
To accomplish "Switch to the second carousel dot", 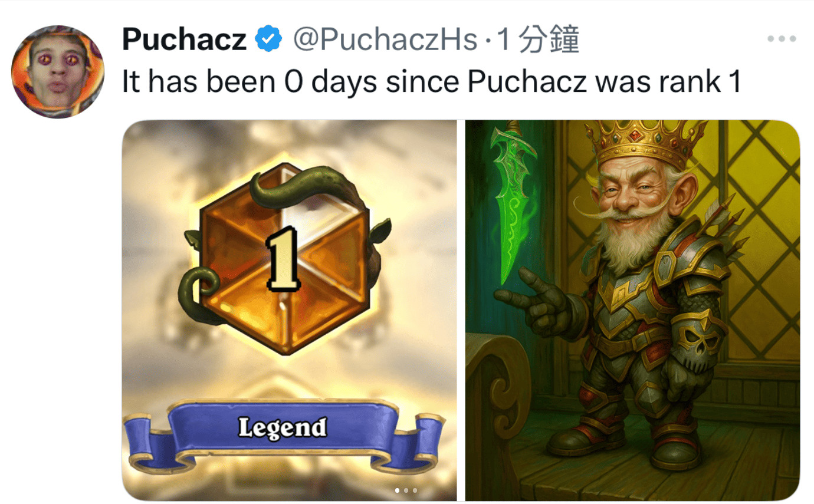I will point(406,490).
